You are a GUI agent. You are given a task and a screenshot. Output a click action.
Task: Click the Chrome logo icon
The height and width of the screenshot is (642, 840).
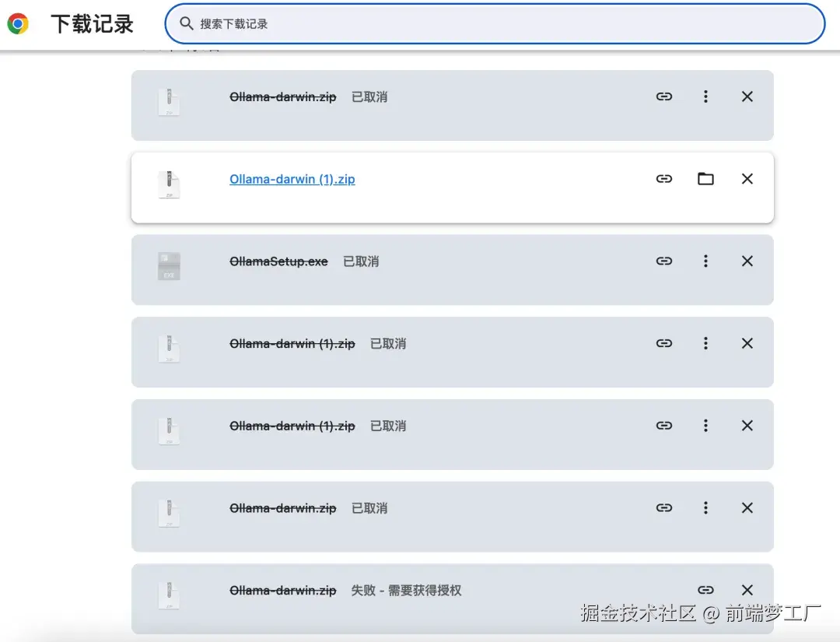click(x=17, y=23)
